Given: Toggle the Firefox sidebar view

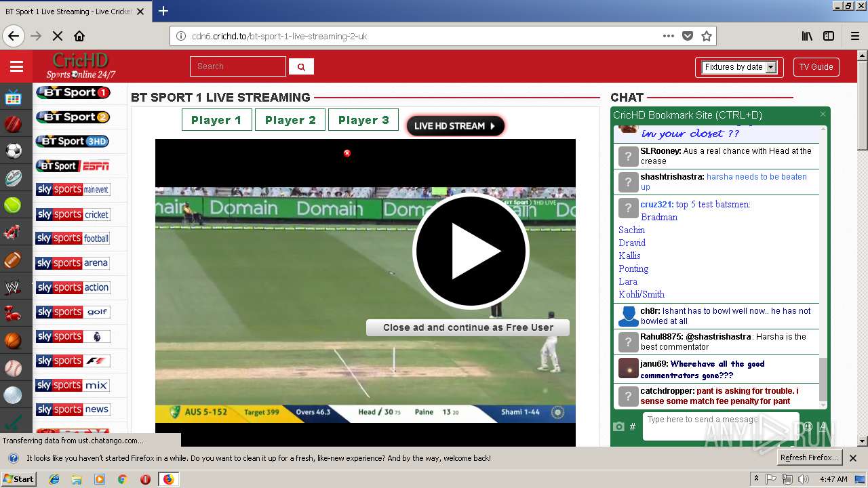Looking at the screenshot, I should point(829,36).
